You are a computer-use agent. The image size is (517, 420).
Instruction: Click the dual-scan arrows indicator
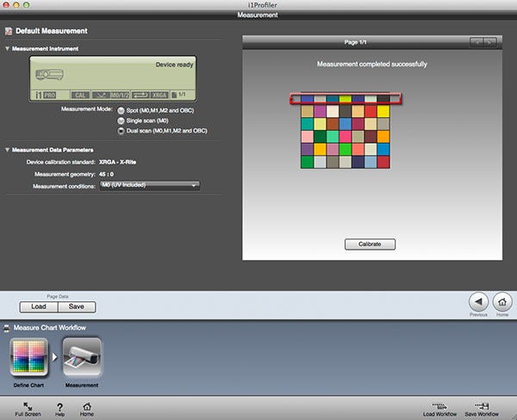[140, 96]
